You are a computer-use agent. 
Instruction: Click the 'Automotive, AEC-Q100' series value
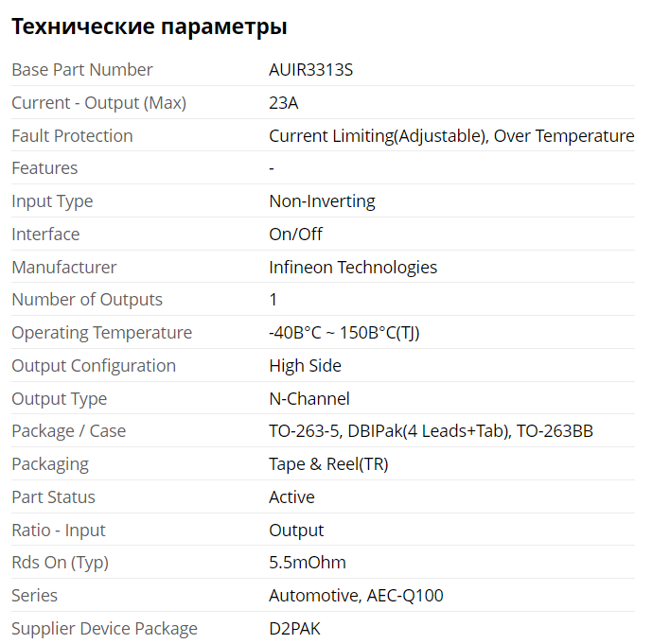coord(356,596)
